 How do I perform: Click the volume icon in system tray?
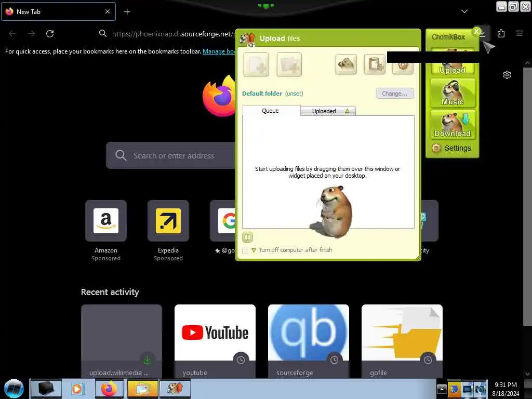pos(481,389)
